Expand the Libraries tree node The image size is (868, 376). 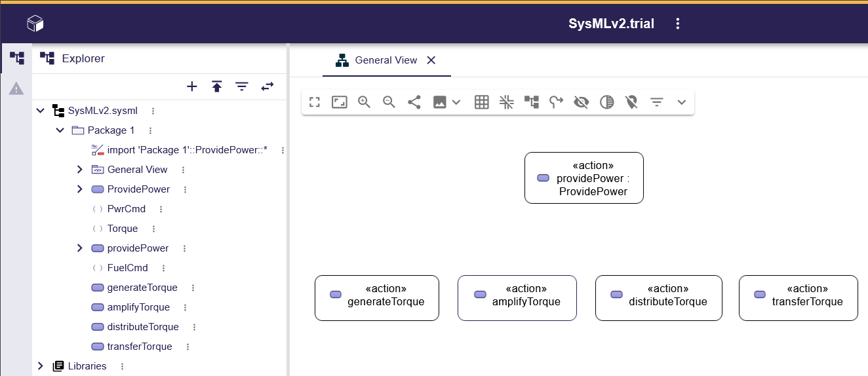point(41,366)
